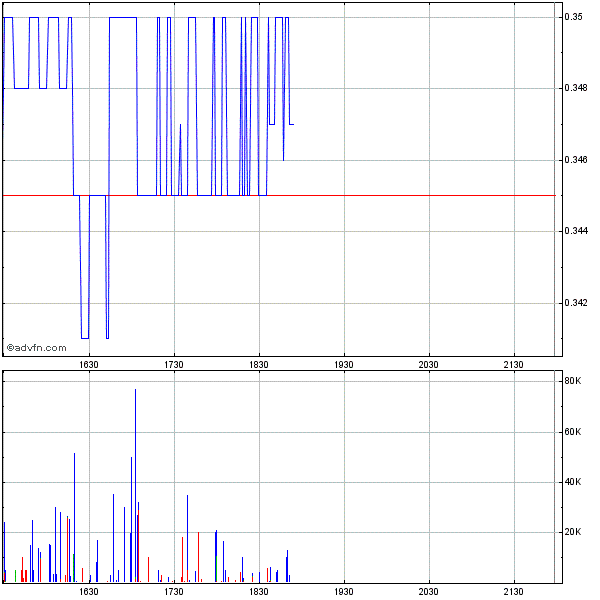Select 1730 time label under volume chart
The width and height of the screenshot is (600, 600).
point(174,592)
